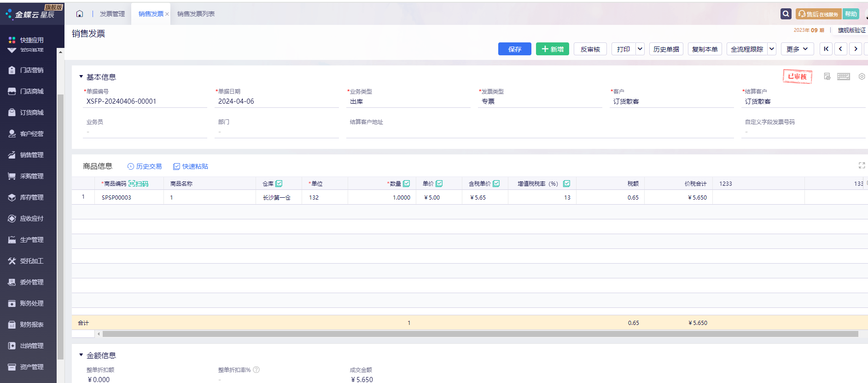Image resolution: width=868 pixels, height=383 pixels.
Task: Go to 销售管理 module
Action: coord(26,155)
